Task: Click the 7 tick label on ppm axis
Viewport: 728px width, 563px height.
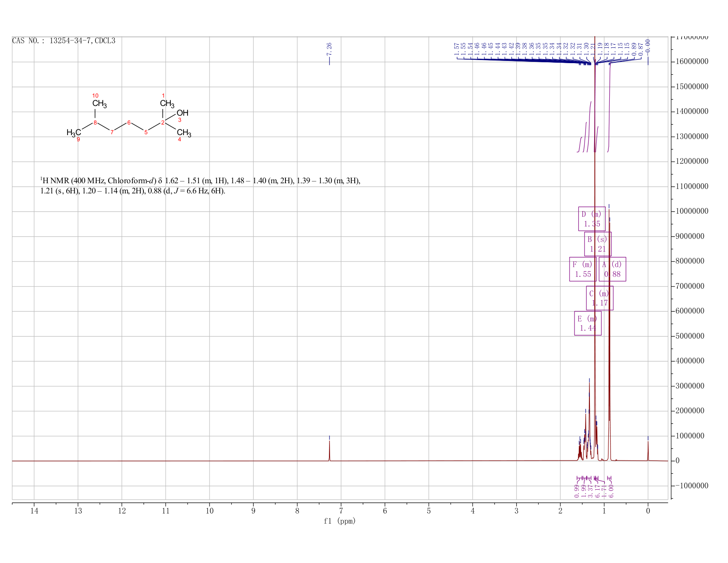Action: (341, 511)
